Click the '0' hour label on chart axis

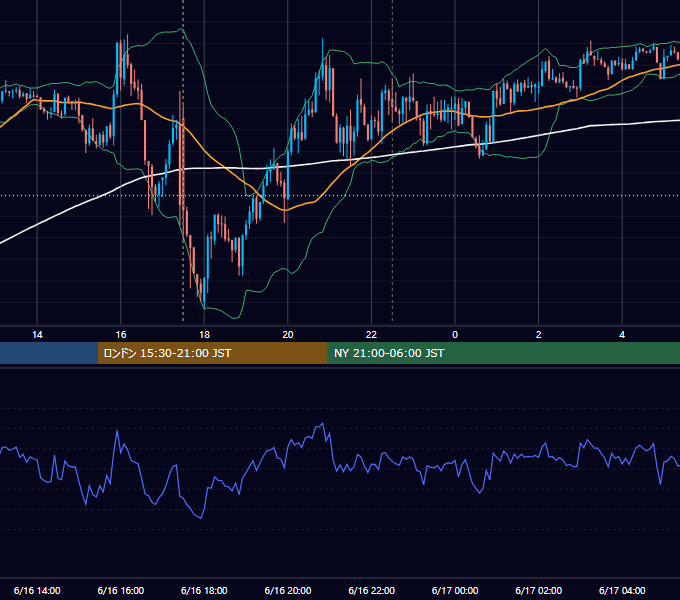coord(455,335)
